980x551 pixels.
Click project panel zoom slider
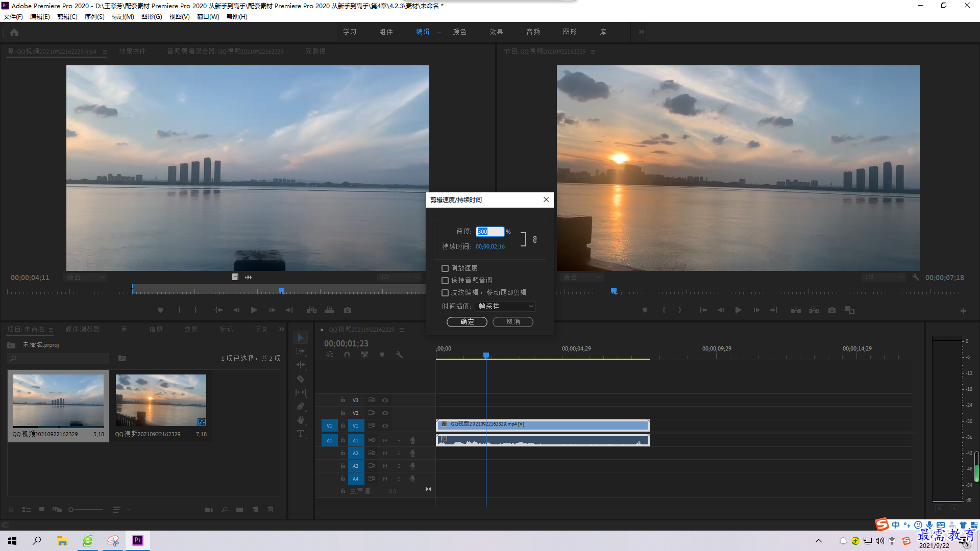(x=86, y=510)
